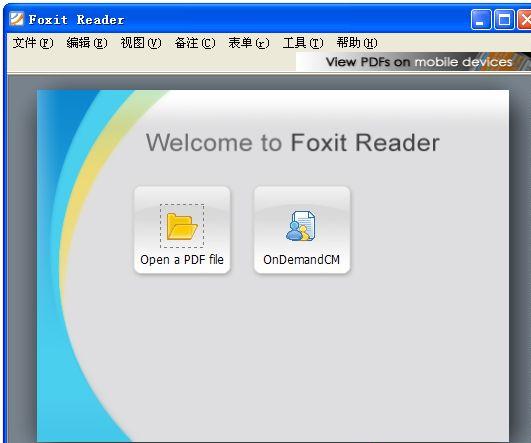Screen dimensions: 531x443
Task: Click the 'View PDFs on mobile devices' banner
Action: point(413,62)
